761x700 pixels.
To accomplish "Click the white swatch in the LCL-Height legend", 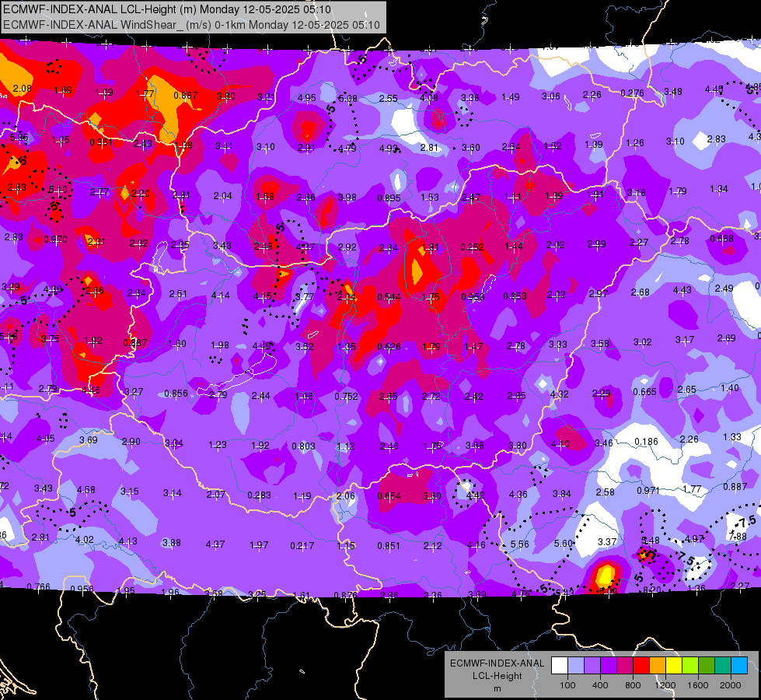I will [560, 666].
